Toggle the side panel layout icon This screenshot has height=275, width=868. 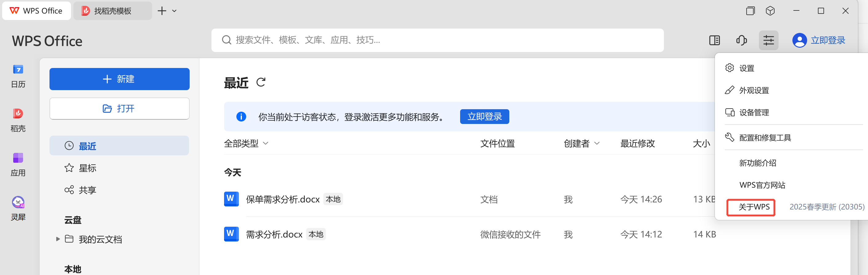(714, 41)
